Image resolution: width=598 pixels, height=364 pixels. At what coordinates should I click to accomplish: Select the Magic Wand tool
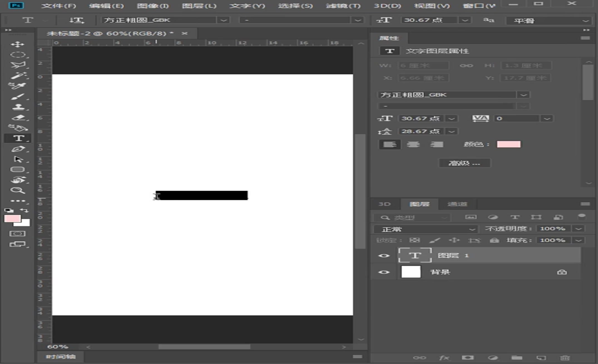tap(18, 76)
